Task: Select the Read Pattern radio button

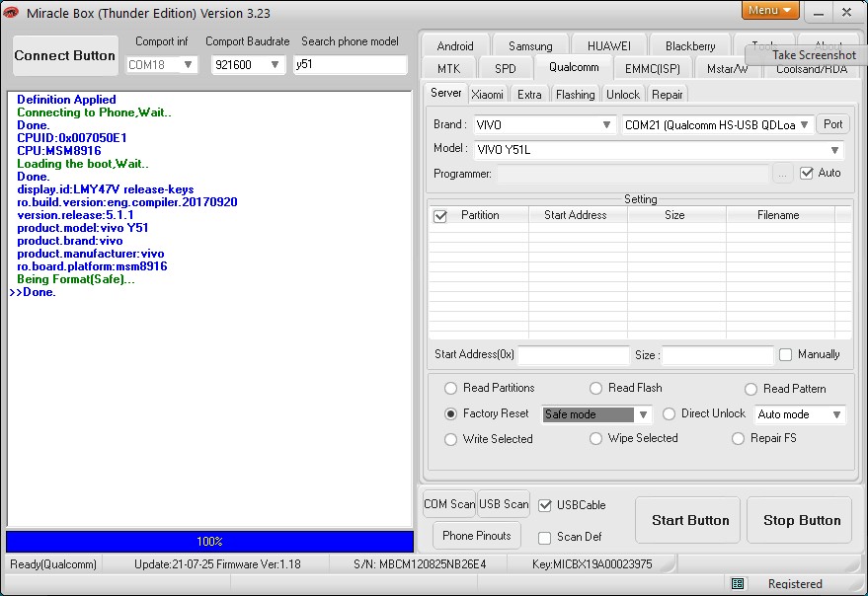Action: pyautogui.click(x=750, y=390)
